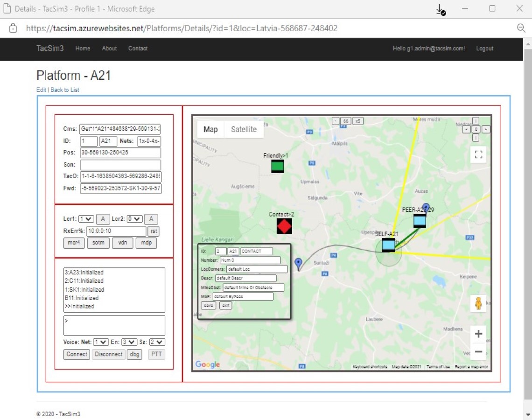Open the Sz size dropdown

click(x=157, y=342)
